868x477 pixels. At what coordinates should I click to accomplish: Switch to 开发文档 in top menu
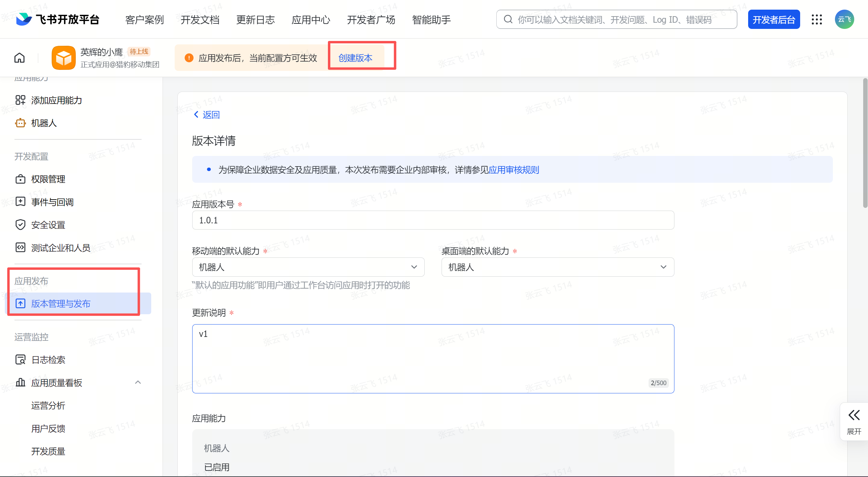click(200, 20)
